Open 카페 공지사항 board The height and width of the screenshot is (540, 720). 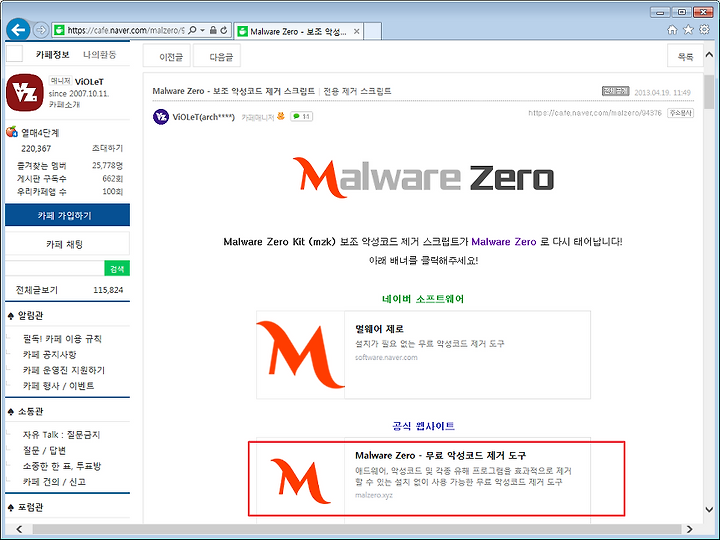click(50, 354)
